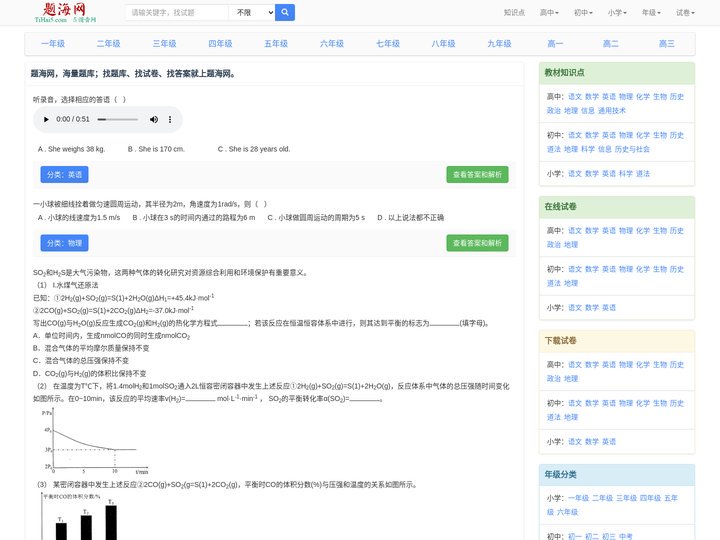
Task: Choose option C. She is 28 years old.
Action: click(x=254, y=149)
